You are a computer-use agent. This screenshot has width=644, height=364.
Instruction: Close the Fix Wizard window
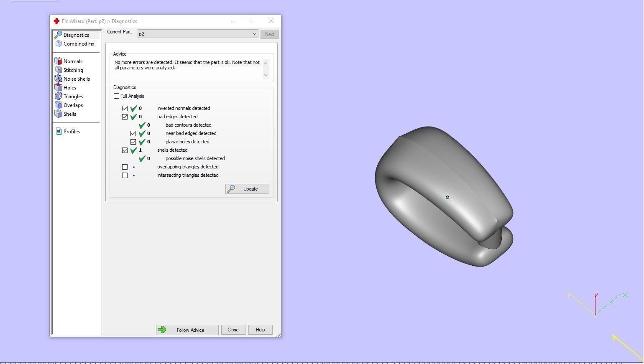[271, 21]
